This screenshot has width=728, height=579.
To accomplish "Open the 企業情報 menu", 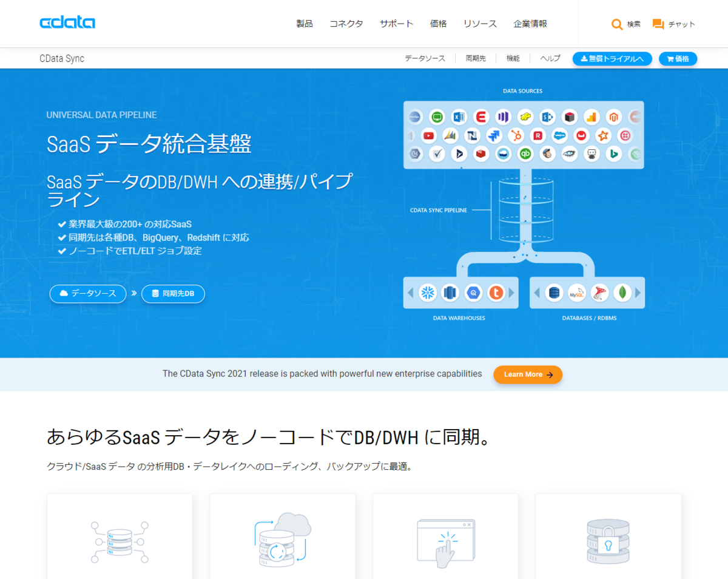I will click(530, 24).
